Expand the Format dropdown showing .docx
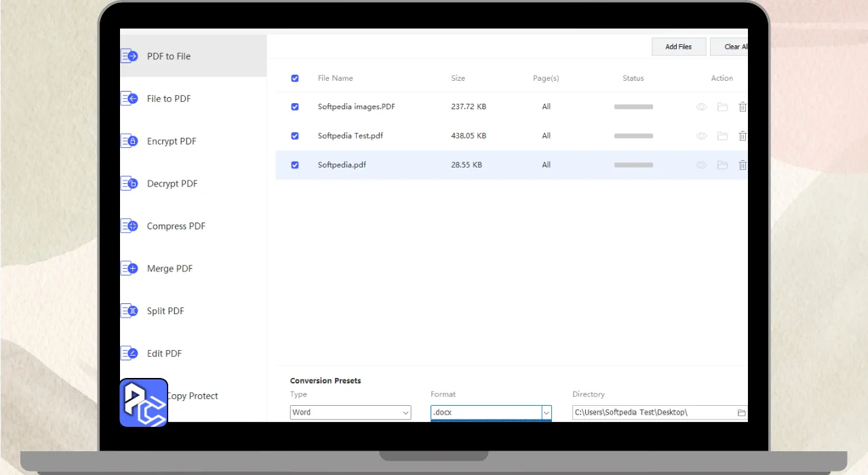 546,413
